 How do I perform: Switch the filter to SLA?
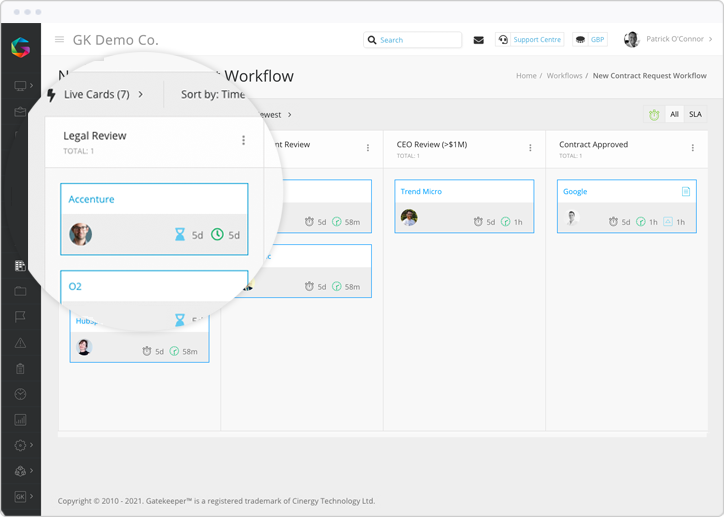tap(695, 115)
